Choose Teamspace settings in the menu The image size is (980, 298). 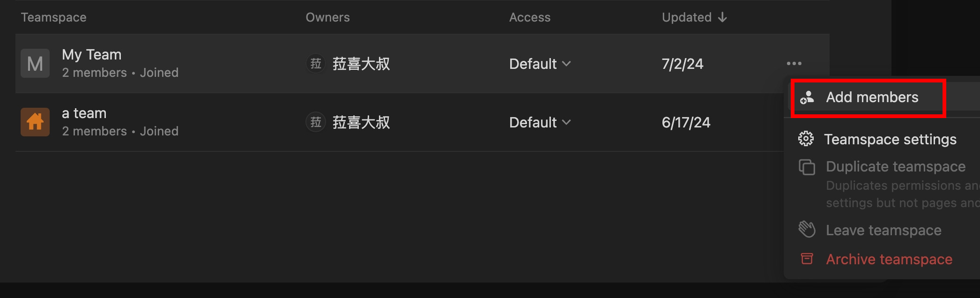[x=890, y=139]
